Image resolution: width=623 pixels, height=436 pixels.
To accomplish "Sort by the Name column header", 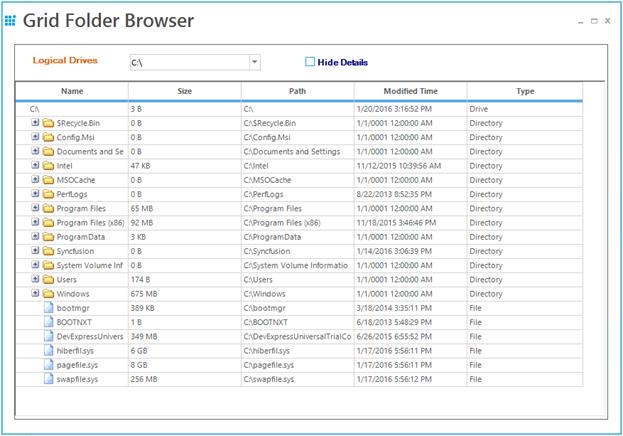I will click(x=72, y=91).
